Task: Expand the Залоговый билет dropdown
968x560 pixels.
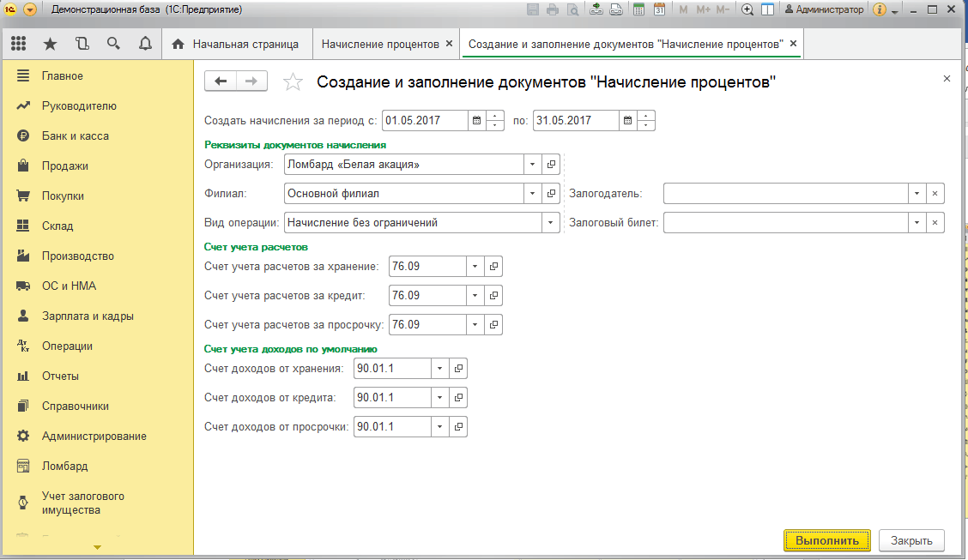Action: tap(917, 223)
